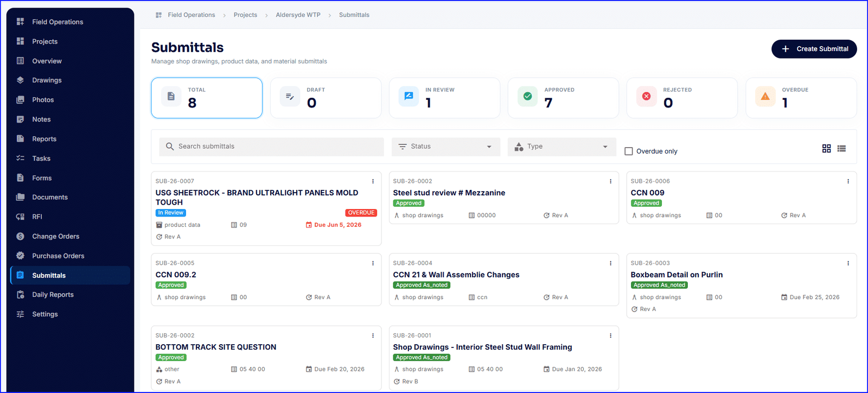Viewport: 868px width, 393px height.
Task: Open more options for SUB-26-0007 card
Action: (373, 181)
